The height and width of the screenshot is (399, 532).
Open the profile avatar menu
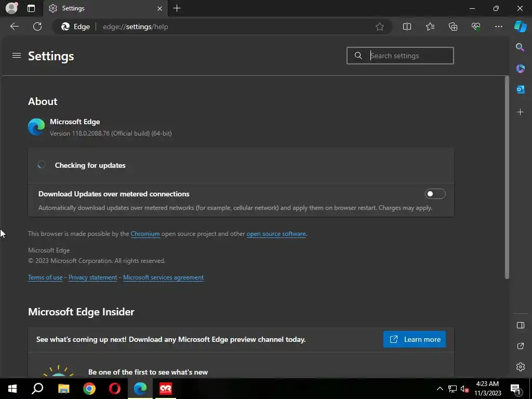[11, 8]
